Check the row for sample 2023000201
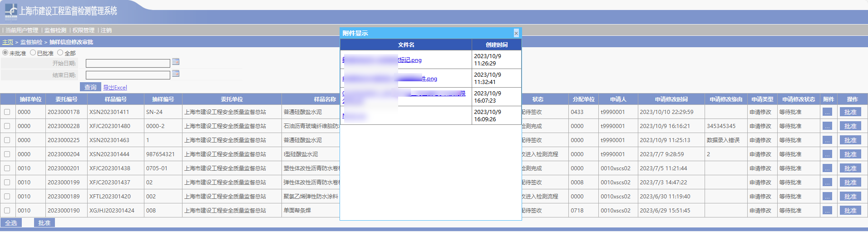Screen dimensions: 868x232 coord(7,168)
